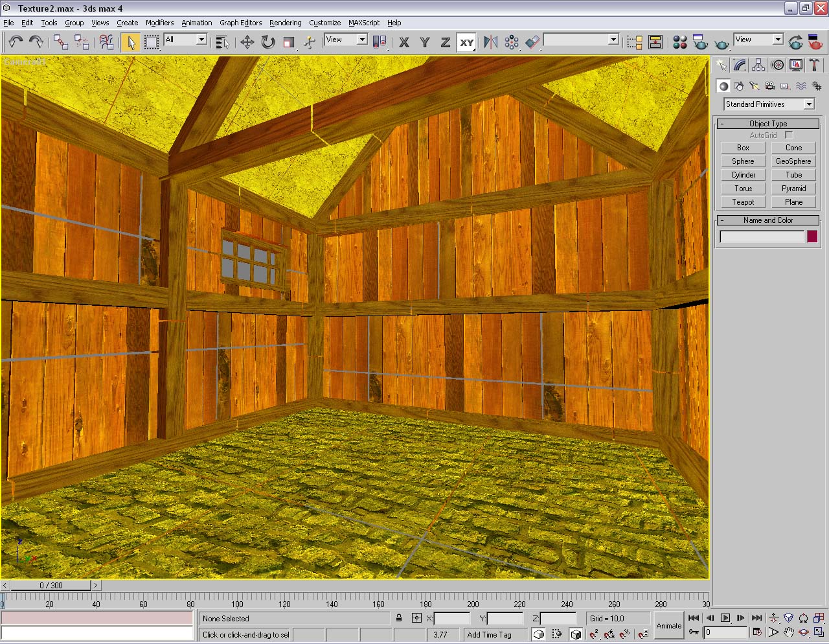Collapse the Object Type rollout
The width and height of the screenshot is (829, 644).
tap(767, 124)
